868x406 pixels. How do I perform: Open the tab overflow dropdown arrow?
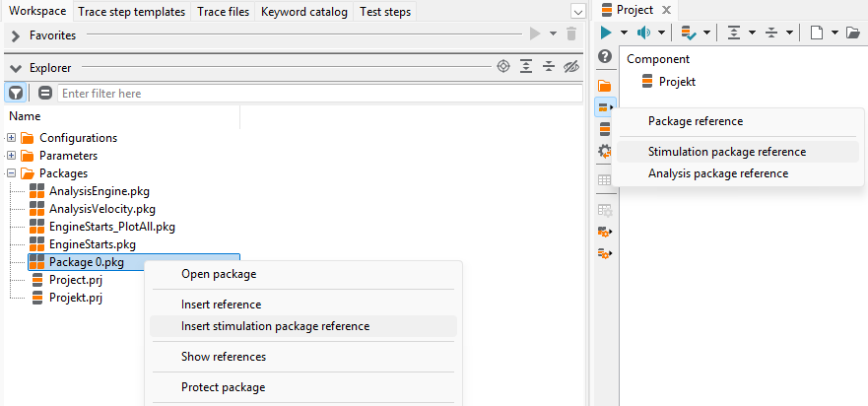pyautogui.click(x=578, y=12)
